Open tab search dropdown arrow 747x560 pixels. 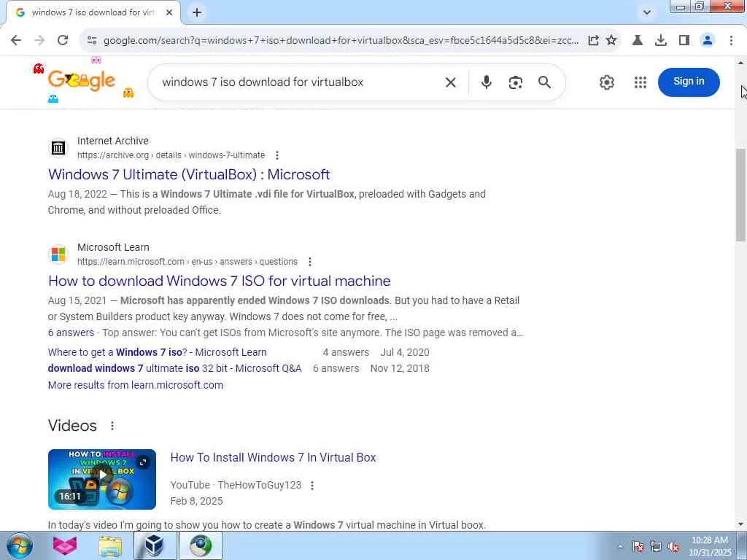(646, 12)
